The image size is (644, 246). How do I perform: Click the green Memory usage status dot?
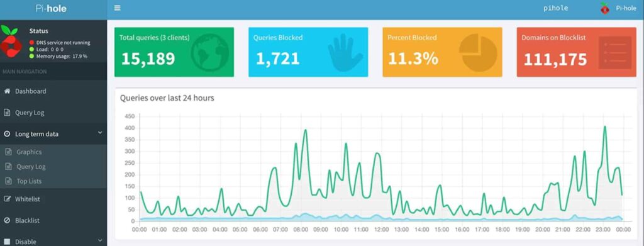pyautogui.click(x=31, y=56)
